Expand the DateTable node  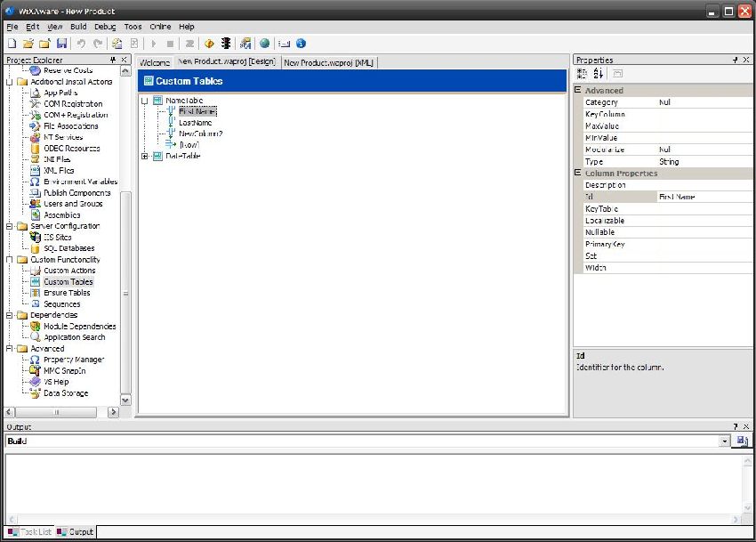[145, 156]
